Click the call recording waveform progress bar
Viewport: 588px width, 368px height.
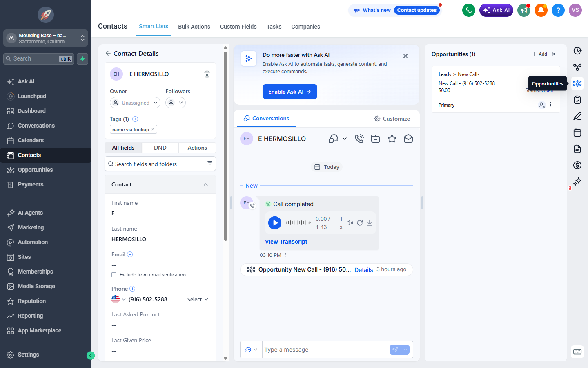[298, 223]
